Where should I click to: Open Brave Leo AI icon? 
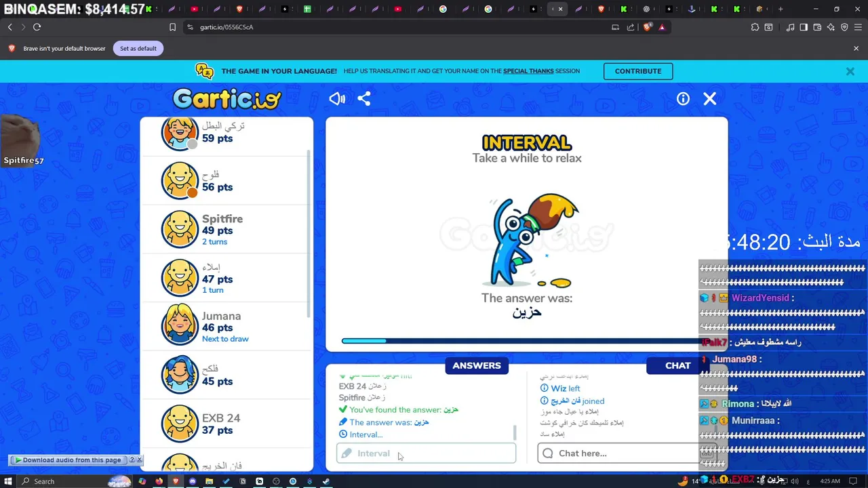click(x=831, y=27)
